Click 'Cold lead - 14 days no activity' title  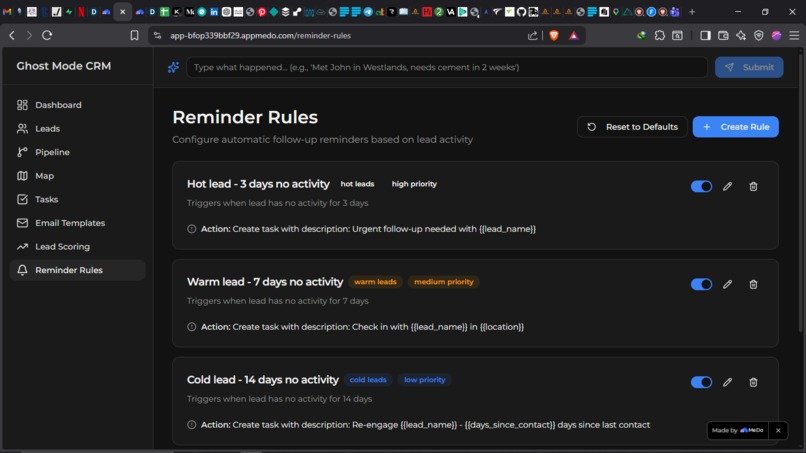[x=263, y=380]
